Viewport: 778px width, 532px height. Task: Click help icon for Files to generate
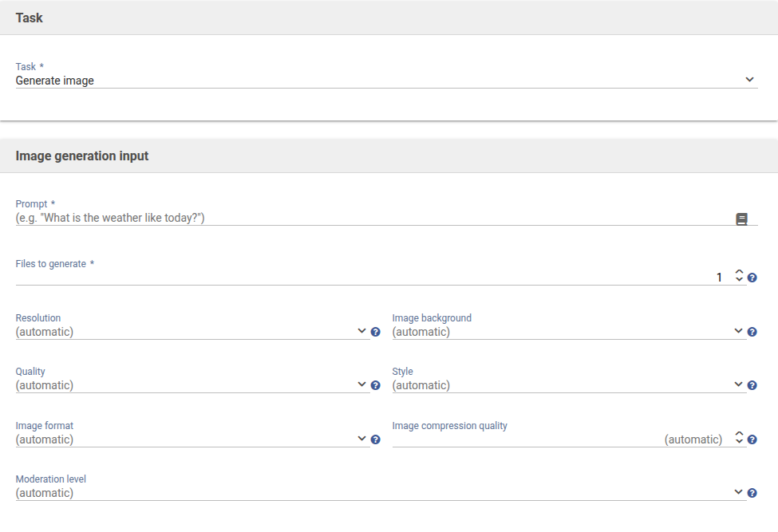click(752, 278)
